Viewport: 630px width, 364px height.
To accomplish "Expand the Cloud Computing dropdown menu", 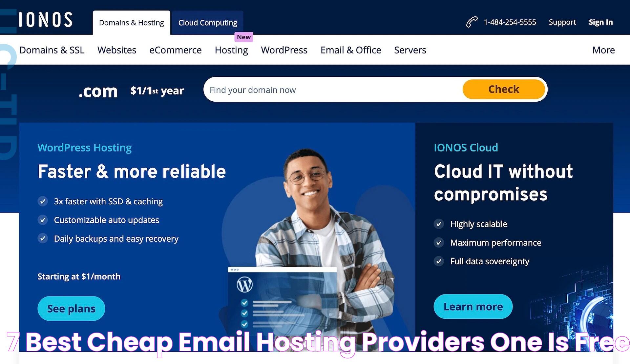I will [208, 22].
